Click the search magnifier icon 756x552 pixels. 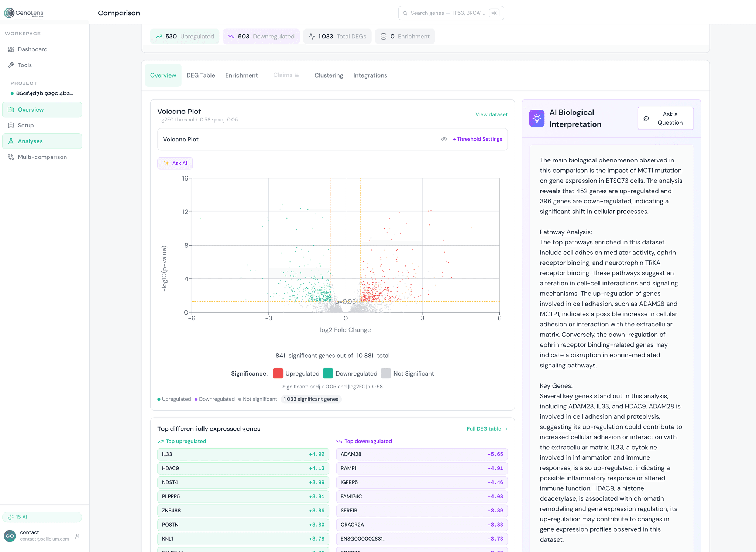405,13
